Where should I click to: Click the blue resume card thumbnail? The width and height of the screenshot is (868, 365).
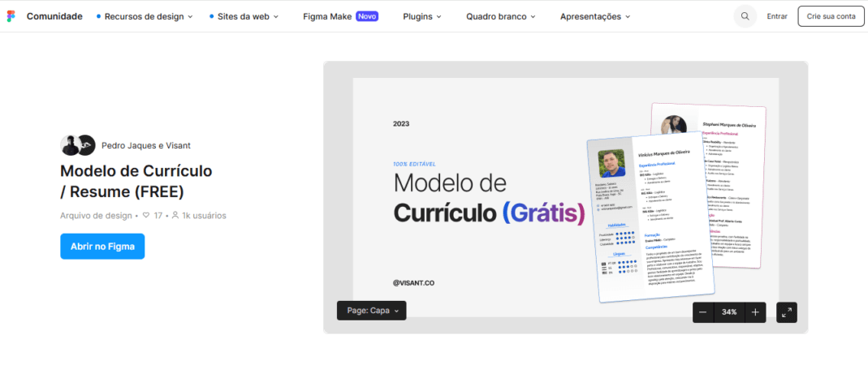(651, 217)
